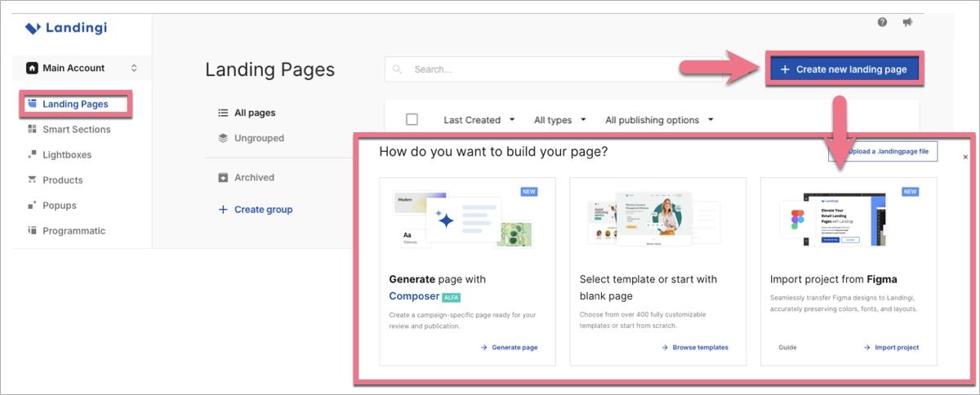Viewport: 980px width, 395px height.
Task: Click the Popups sidebar icon
Action: click(32, 205)
